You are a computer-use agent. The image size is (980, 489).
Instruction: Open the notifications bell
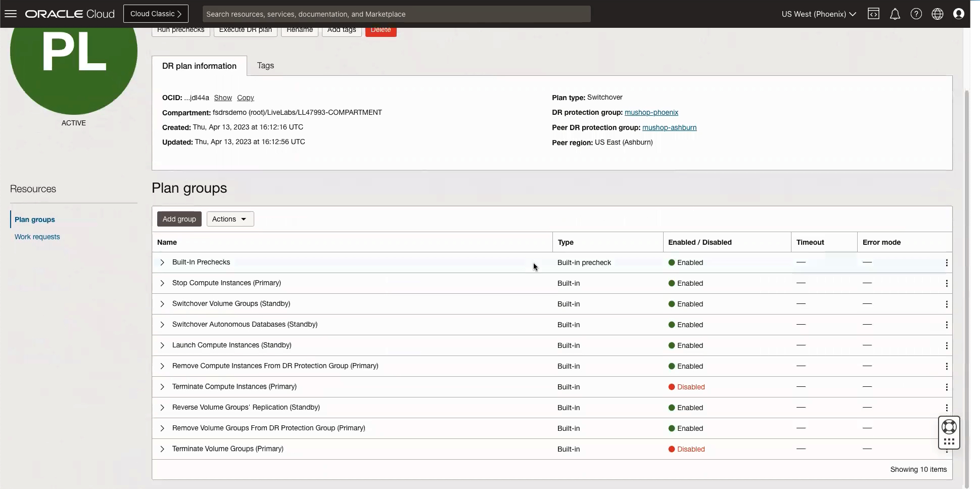point(895,14)
